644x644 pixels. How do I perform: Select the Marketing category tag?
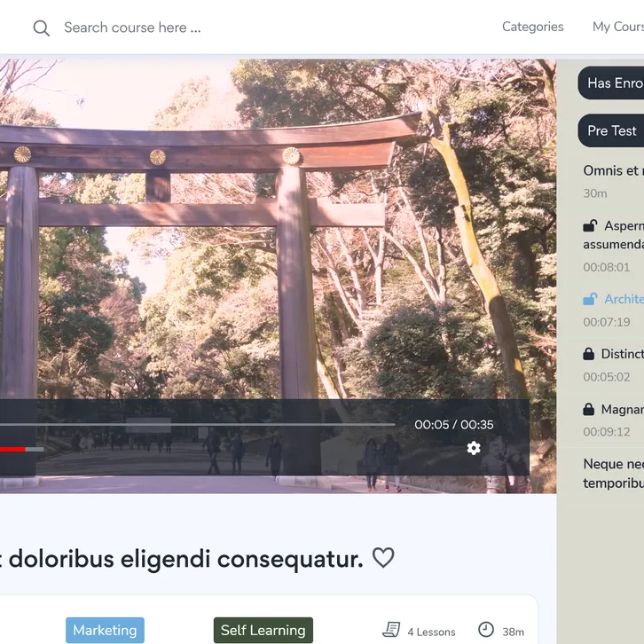click(105, 630)
